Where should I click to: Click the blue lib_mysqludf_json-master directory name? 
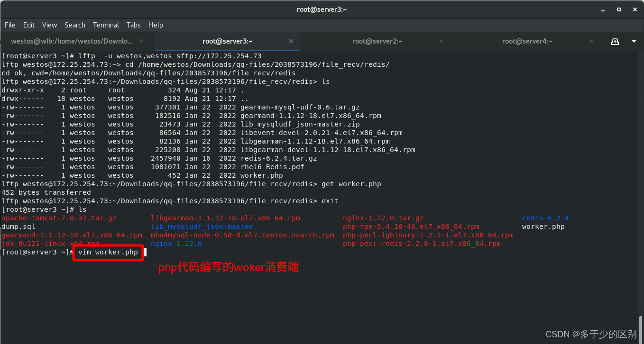(x=202, y=226)
